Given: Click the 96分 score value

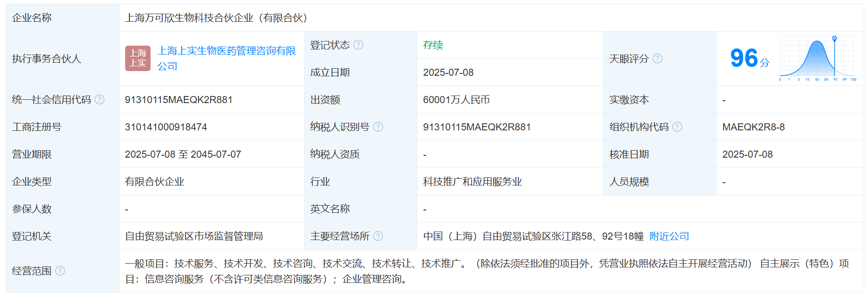Looking at the screenshot, I should point(749,58).
